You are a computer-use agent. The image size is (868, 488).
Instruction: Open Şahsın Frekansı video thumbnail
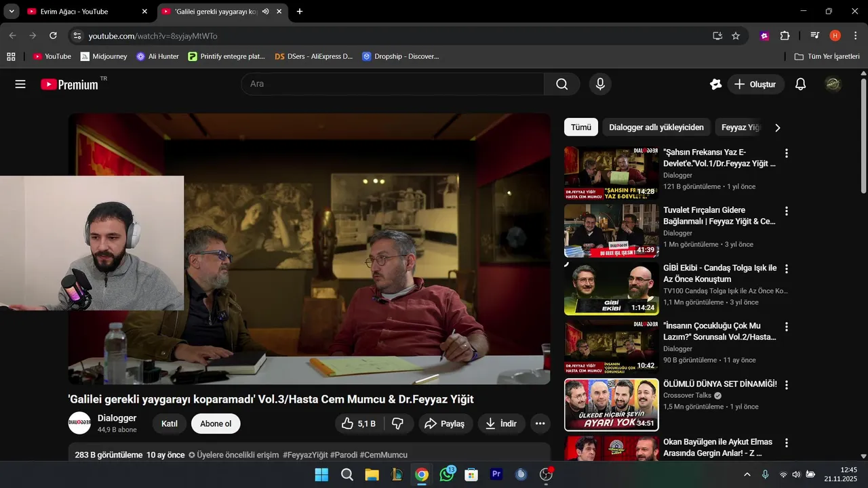click(x=611, y=174)
